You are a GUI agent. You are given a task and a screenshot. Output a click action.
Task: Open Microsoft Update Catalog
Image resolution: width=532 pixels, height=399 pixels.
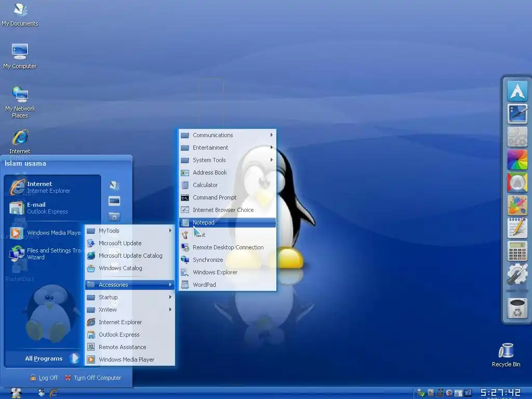[x=129, y=256]
